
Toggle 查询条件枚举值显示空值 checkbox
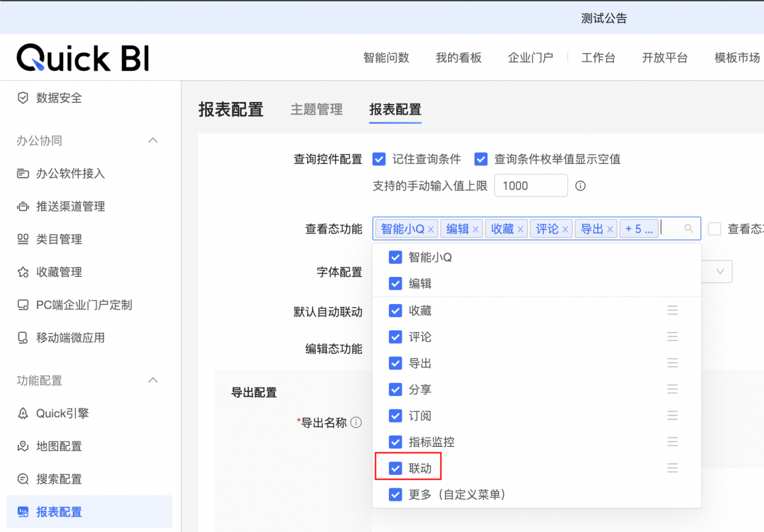pos(481,159)
